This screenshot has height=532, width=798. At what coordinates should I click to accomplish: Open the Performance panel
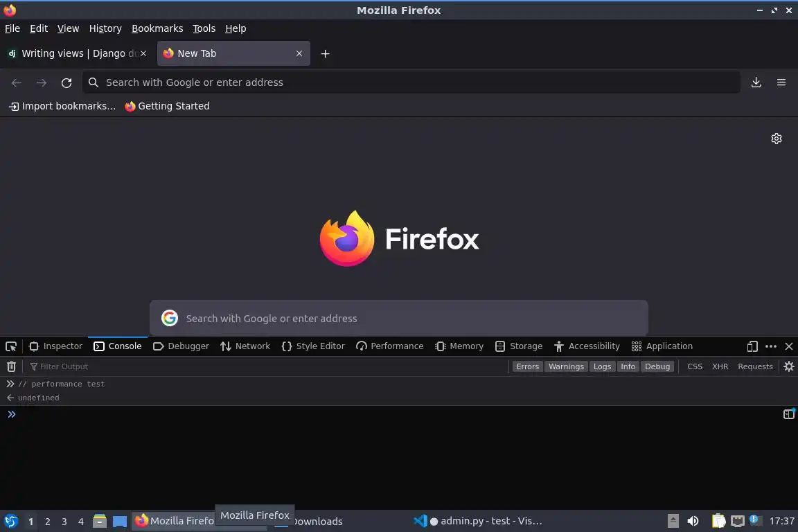point(390,346)
